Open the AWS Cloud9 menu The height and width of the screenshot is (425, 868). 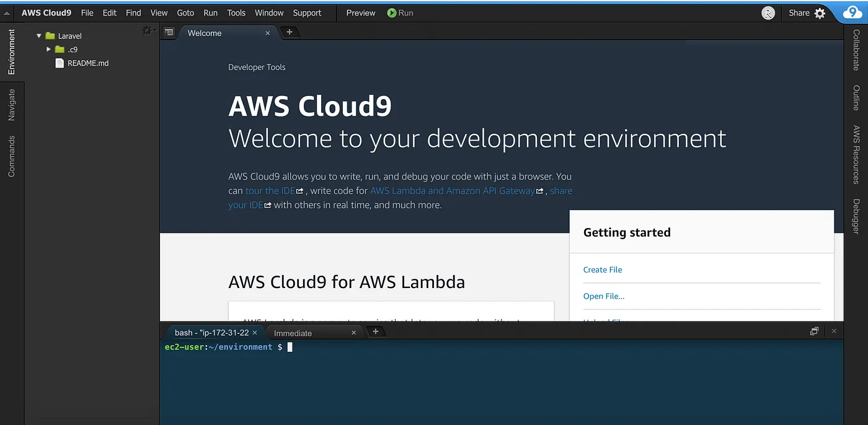46,13
